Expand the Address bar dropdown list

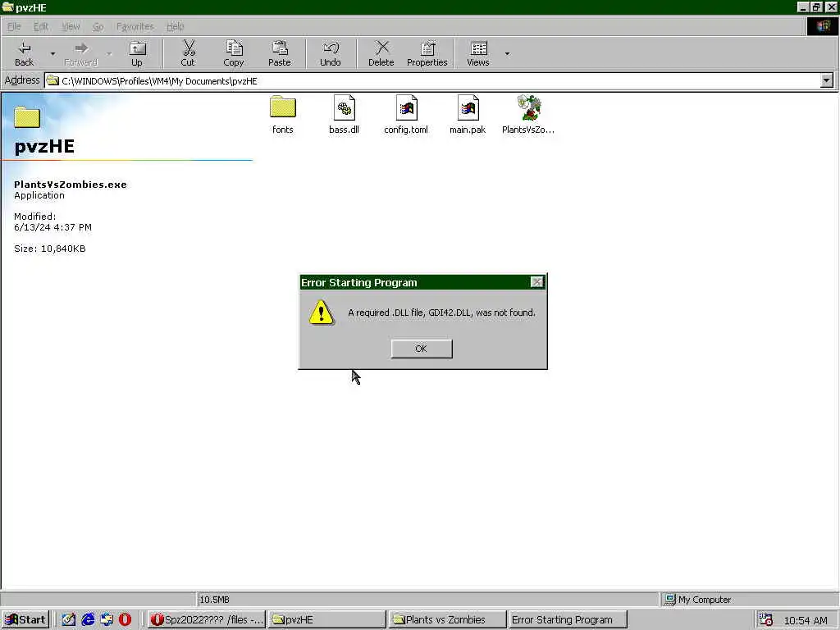click(x=827, y=81)
